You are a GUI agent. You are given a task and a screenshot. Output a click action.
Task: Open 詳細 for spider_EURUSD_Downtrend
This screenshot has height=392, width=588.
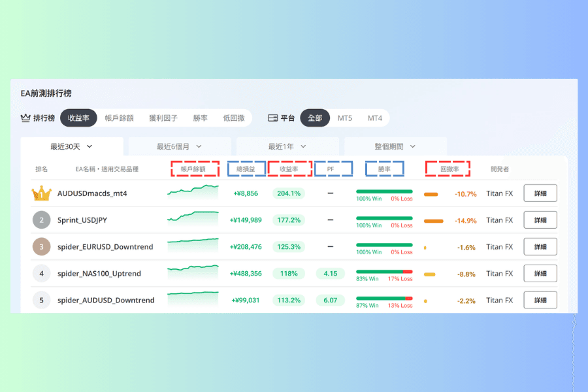[x=540, y=247]
